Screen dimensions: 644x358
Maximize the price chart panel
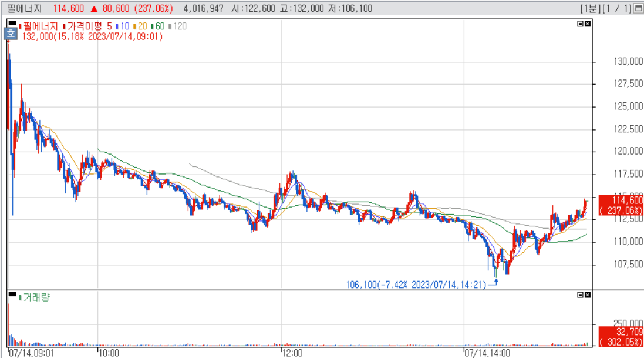coord(581,24)
